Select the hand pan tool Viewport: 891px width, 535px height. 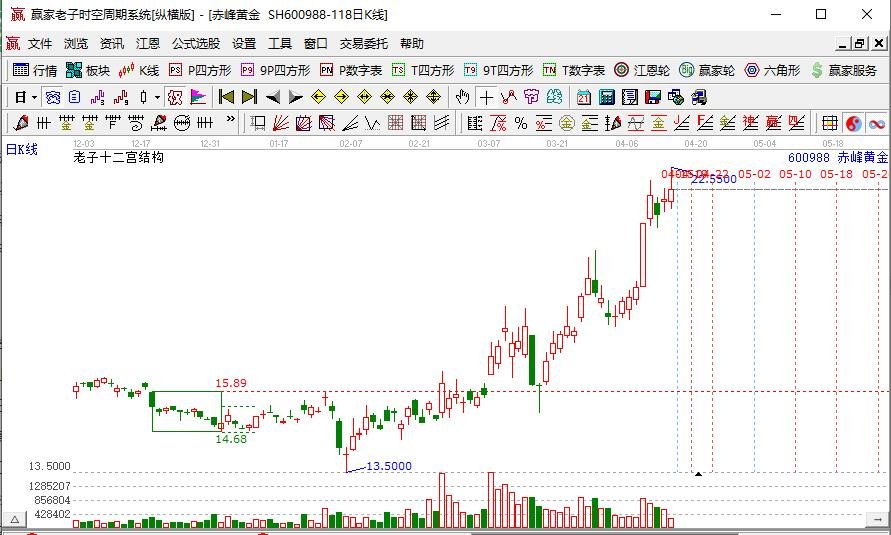pos(463,98)
